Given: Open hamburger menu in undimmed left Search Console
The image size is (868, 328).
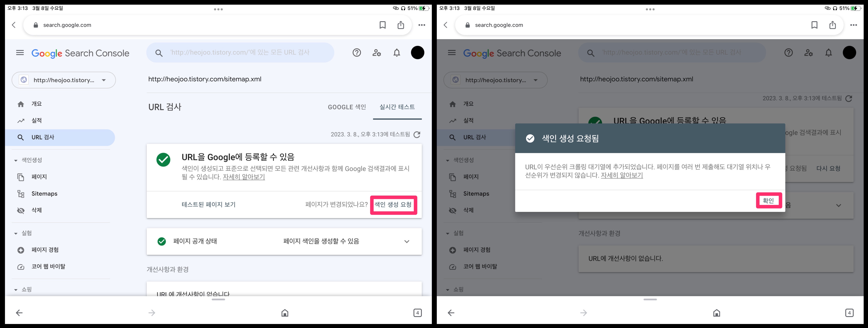Looking at the screenshot, I should point(20,53).
